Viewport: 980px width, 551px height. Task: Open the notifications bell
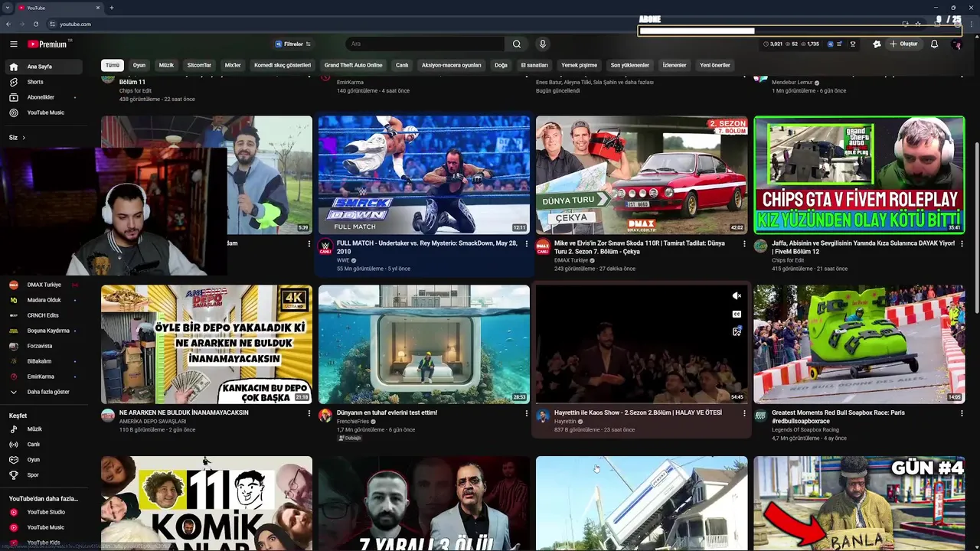(934, 44)
